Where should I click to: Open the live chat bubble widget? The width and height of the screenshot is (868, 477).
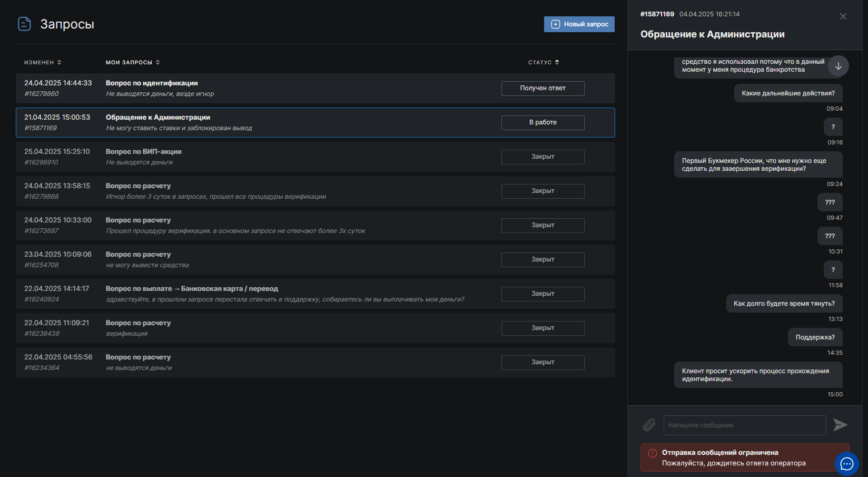coord(846,464)
